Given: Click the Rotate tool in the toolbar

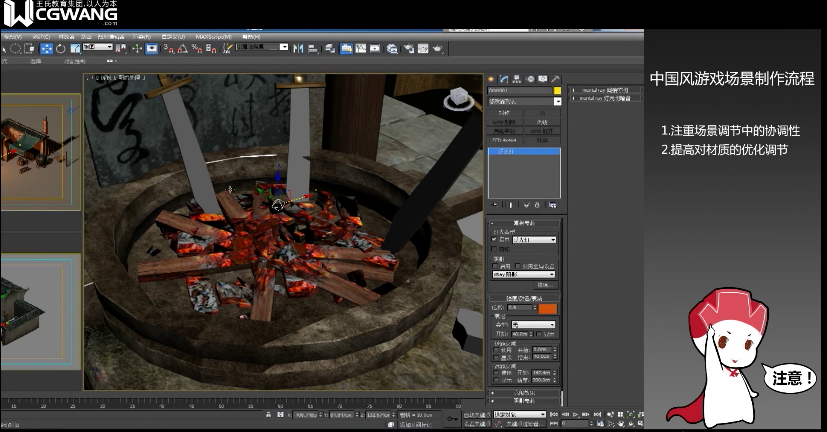Looking at the screenshot, I should (x=61, y=47).
